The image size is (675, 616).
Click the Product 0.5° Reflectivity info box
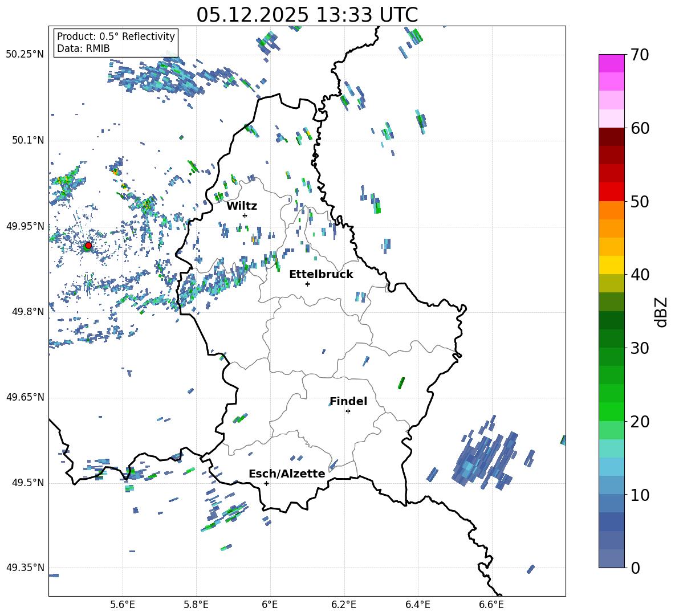click(x=116, y=43)
